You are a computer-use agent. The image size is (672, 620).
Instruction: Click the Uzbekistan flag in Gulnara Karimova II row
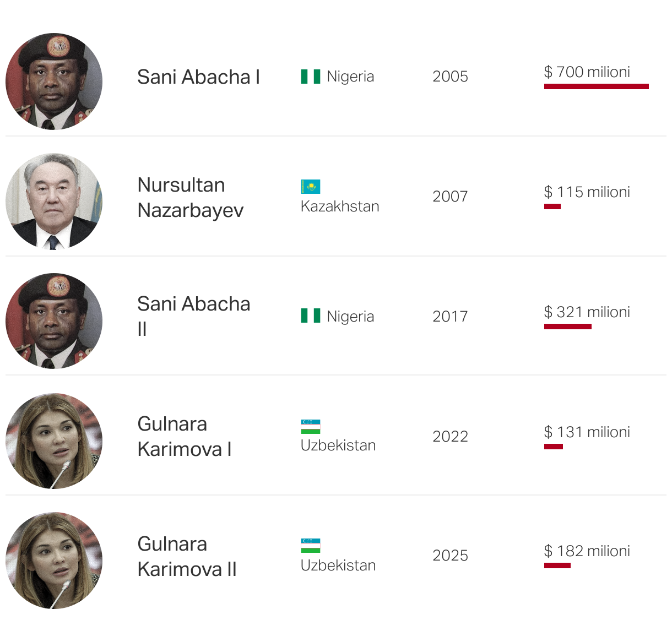click(x=311, y=546)
